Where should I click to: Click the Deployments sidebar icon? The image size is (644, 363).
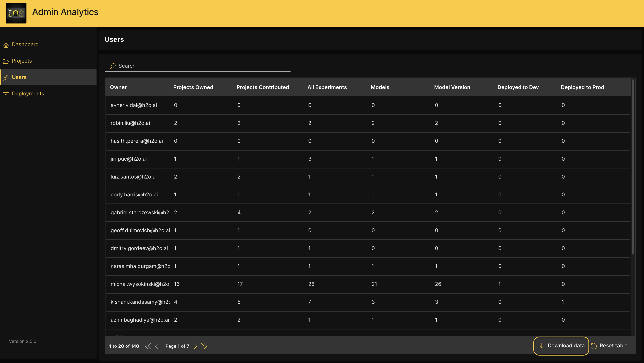(6, 94)
